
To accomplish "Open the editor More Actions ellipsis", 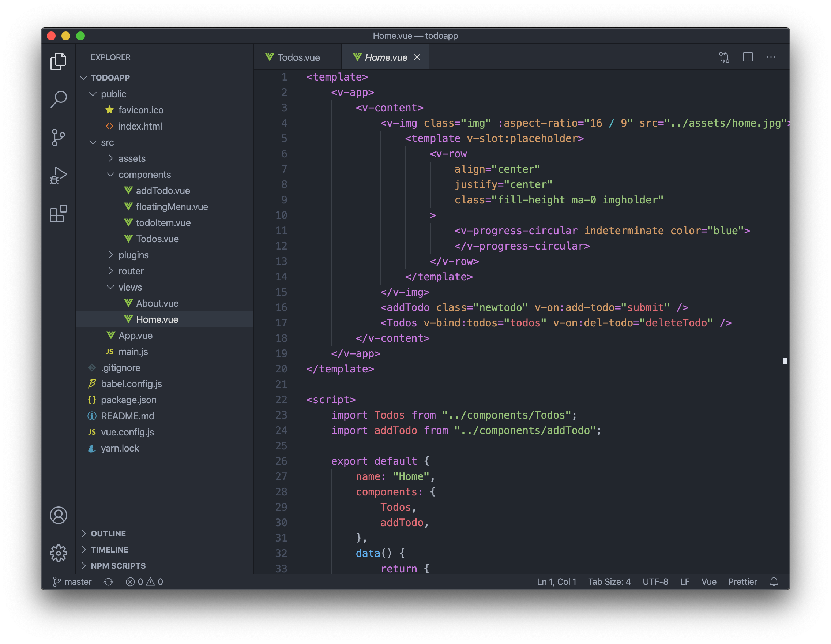I will click(771, 57).
